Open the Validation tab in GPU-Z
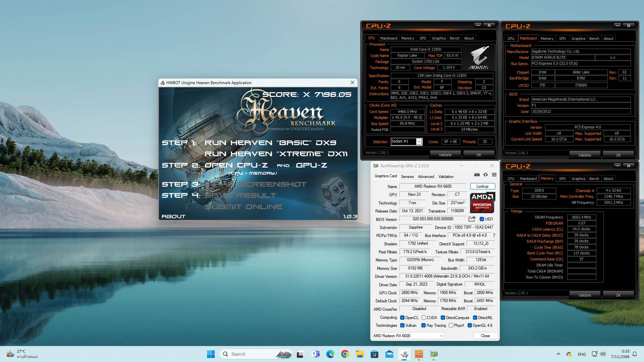The width and height of the screenshot is (644, 362). [446, 177]
